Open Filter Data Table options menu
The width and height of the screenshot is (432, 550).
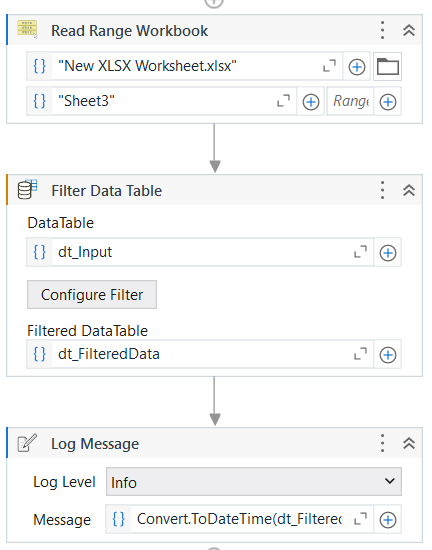click(x=383, y=190)
